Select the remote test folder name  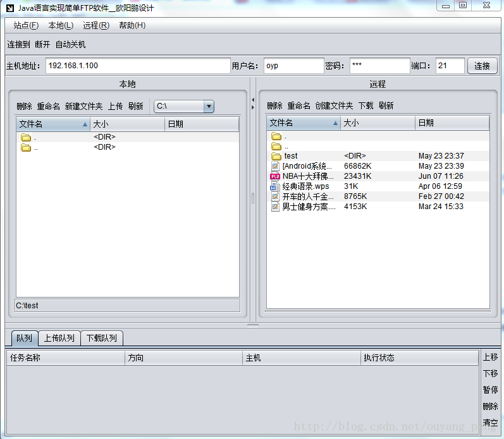(291, 156)
